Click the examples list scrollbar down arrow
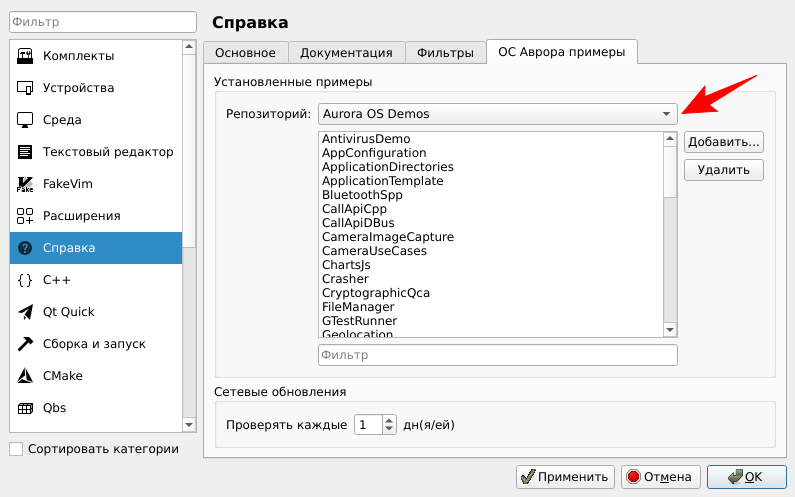The image size is (795, 497). tap(670, 330)
